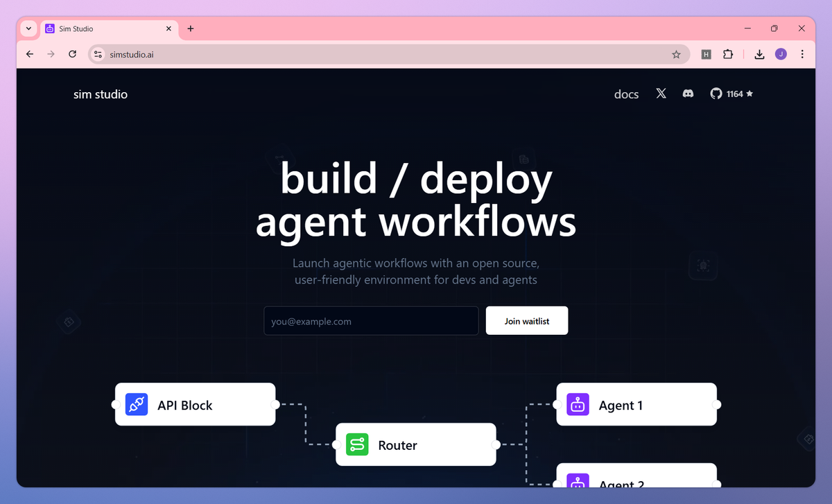Image resolution: width=832 pixels, height=504 pixels.
Task: Open the browser downloads icon
Action: [x=759, y=54]
